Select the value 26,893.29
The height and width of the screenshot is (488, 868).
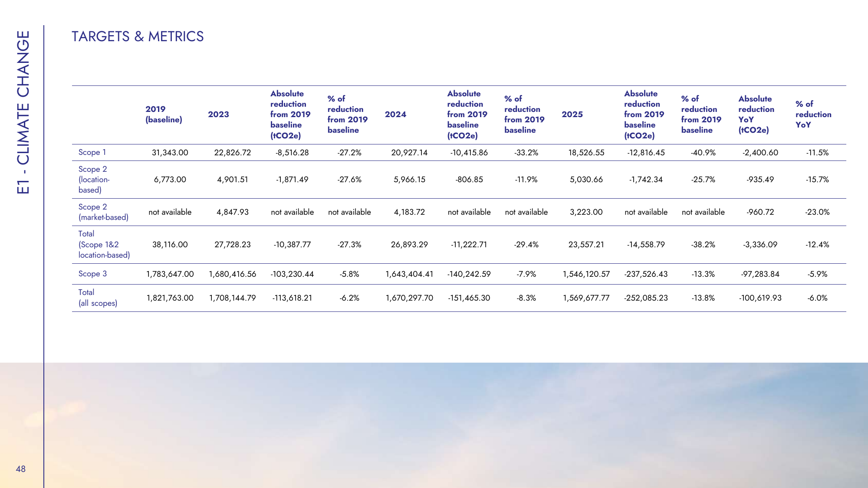tap(409, 245)
